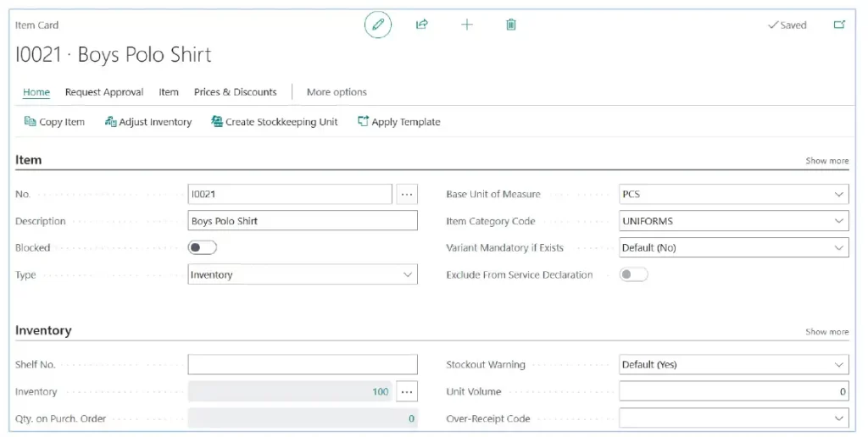Open the Type dropdown showing Inventory

click(x=303, y=274)
